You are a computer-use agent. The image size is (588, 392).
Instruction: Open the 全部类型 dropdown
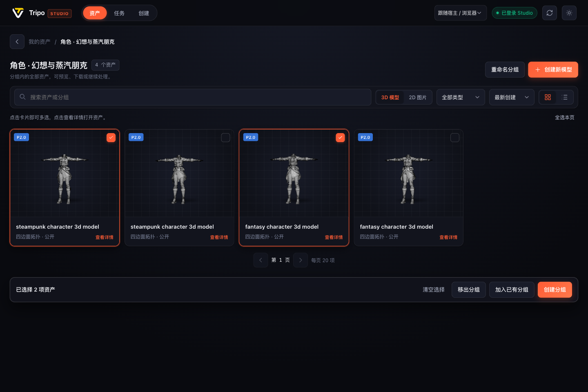click(x=461, y=97)
